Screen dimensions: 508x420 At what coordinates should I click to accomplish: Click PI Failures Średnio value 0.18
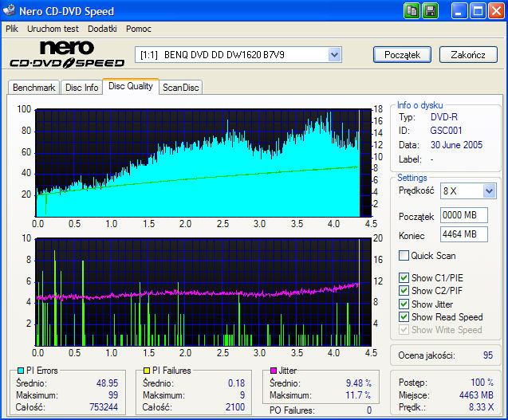coord(236,383)
